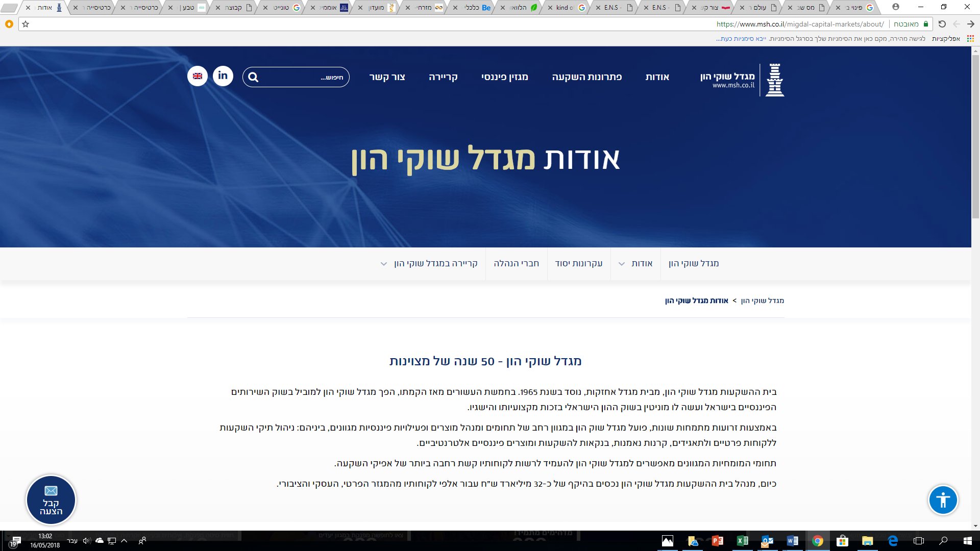The image size is (980, 551).
Task: Open the LinkedIn icon in header
Action: (223, 76)
